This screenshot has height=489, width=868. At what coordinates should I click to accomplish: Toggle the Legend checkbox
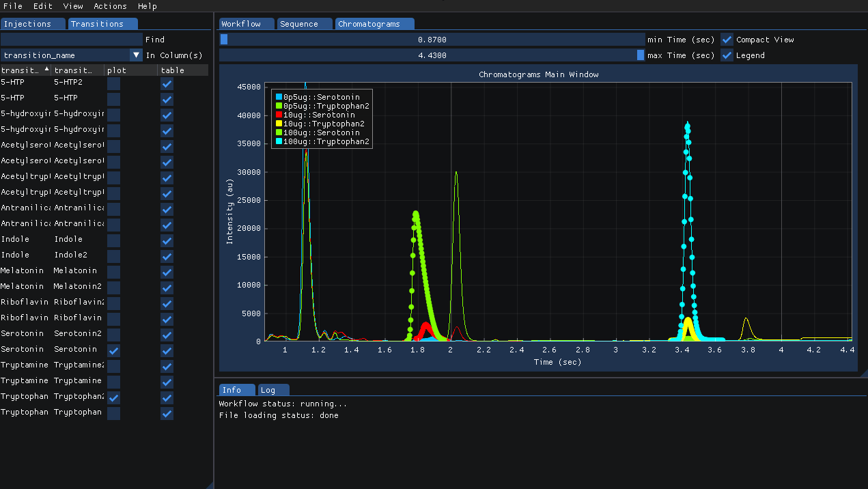coord(727,55)
